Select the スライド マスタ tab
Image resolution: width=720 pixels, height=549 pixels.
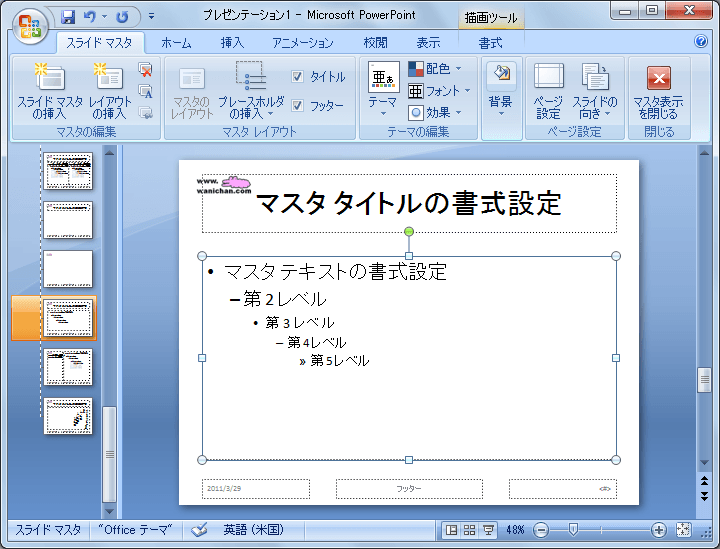click(x=99, y=43)
